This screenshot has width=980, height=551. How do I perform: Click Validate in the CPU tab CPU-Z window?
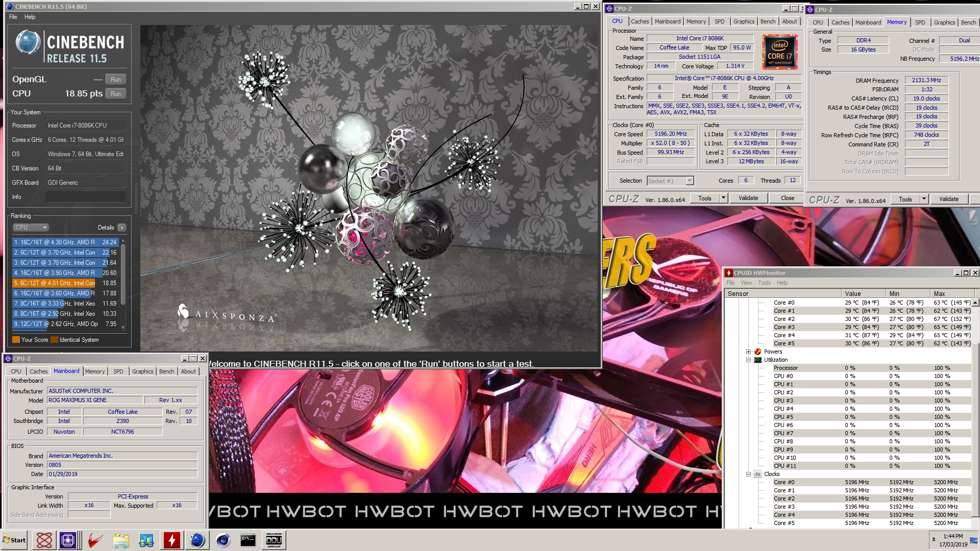(x=748, y=198)
